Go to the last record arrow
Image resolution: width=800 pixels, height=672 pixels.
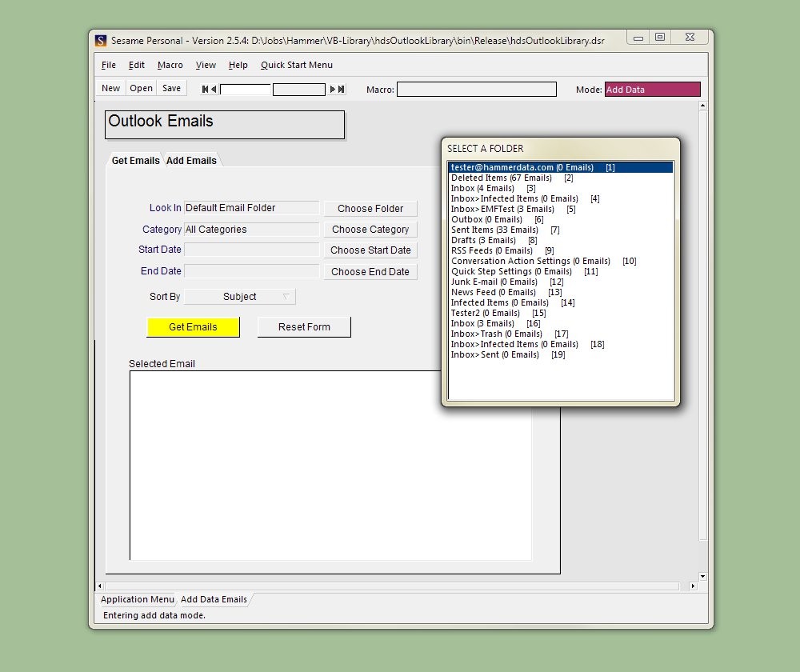click(x=342, y=90)
